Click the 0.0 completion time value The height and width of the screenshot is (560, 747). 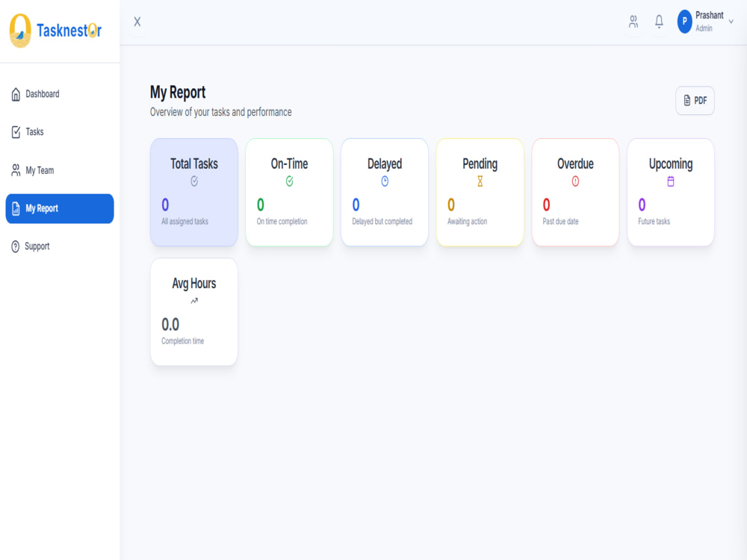pyautogui.click(x=170, y=325)
